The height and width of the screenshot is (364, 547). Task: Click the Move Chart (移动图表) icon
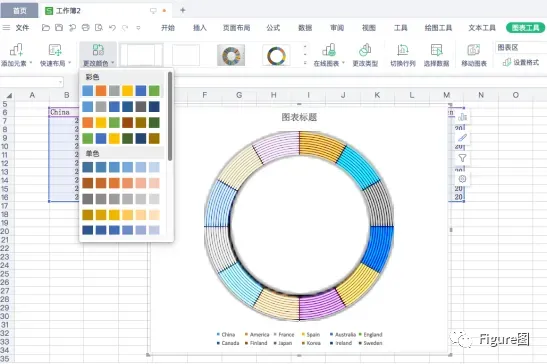tap(474, 51)
